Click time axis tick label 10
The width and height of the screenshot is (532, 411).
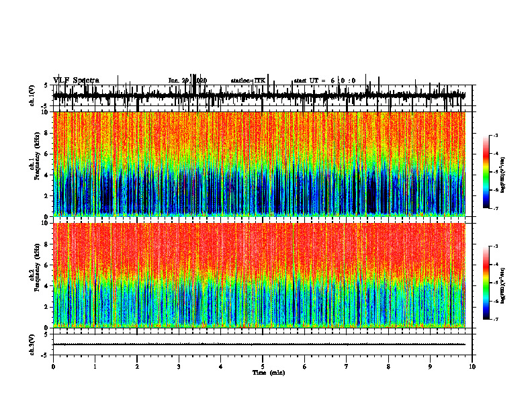point(472,367)
